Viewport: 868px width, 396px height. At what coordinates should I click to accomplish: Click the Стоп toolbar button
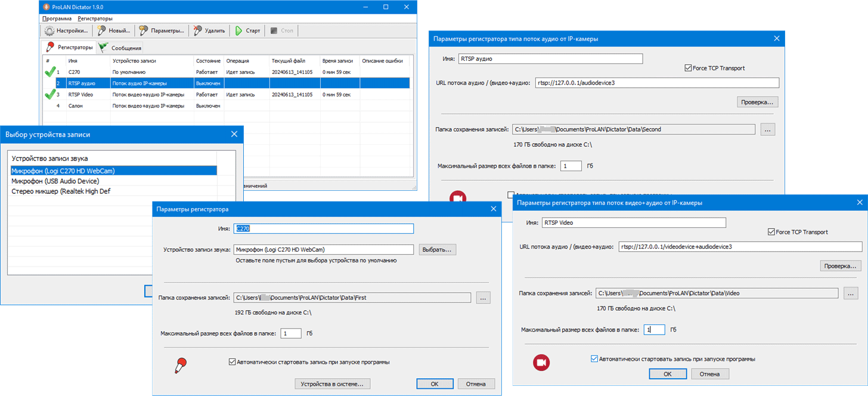(x=281, y=30)
